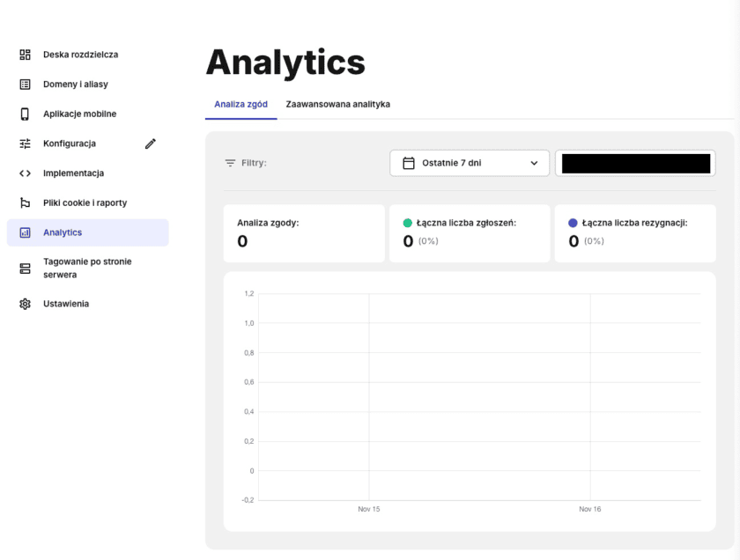Screen dimensions: 740x560
Task: Click the filter icon next to Filtry
Action: pos(231,163)
